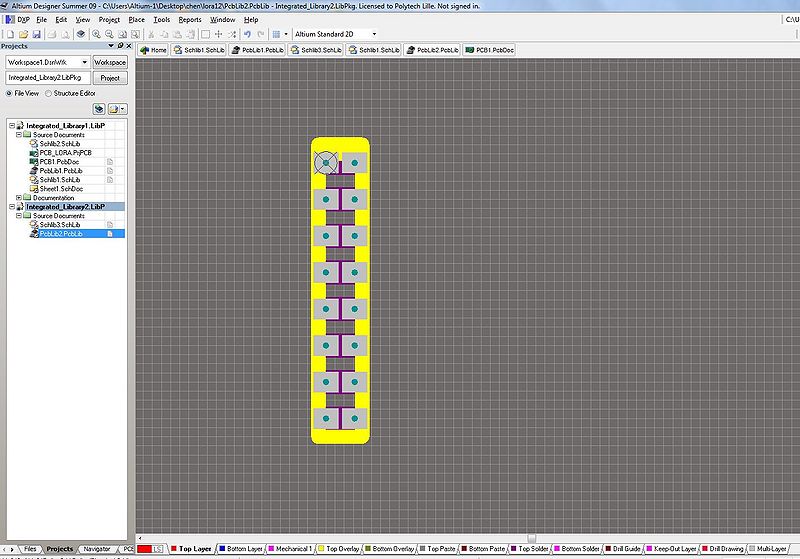800x559 pixels.
Task: Select the File View radio button
Action: (10, 92)
